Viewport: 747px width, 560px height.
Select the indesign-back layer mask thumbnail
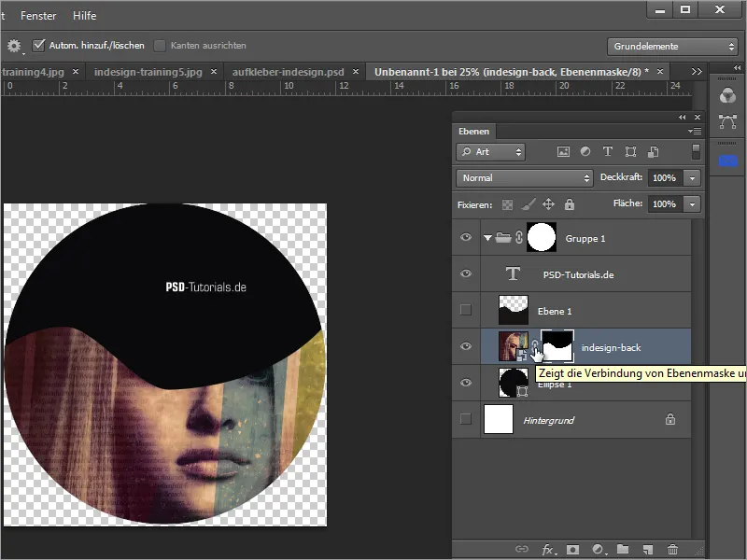[x=557, y=345]
